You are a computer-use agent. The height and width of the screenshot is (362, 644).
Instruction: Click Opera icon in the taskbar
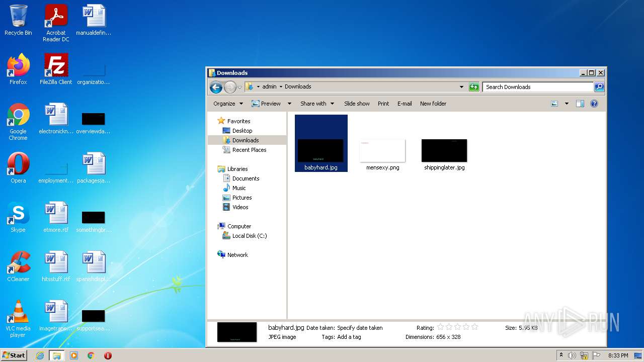pyautogui.click(x=108, y=355)
